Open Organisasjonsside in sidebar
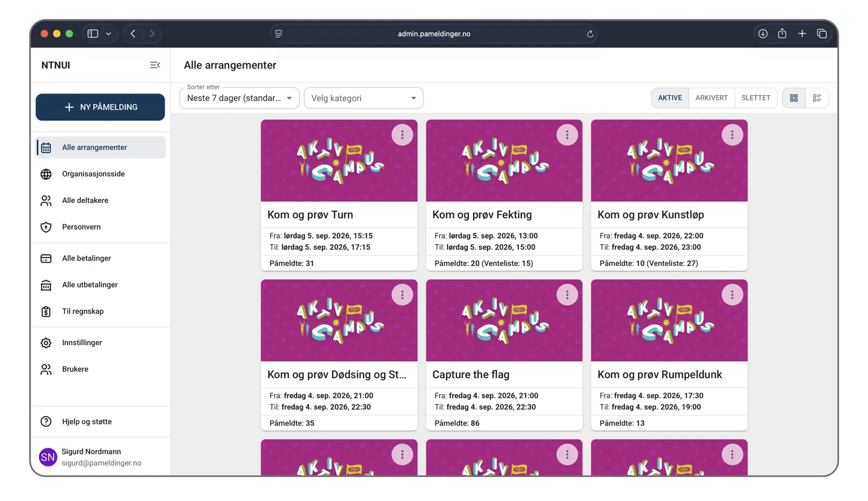Screen dimensions: 868x501 point(100,174)
